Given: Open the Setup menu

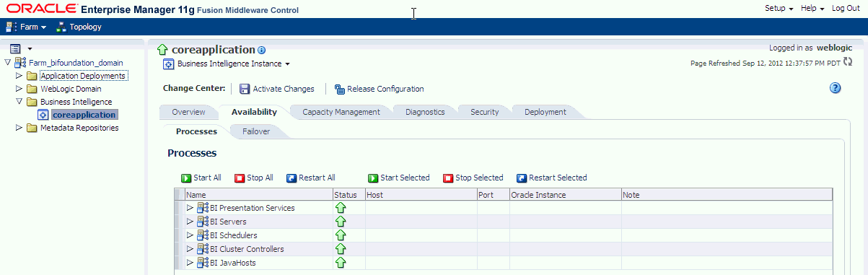Looking at the screenshot, I should pos(779,8).
